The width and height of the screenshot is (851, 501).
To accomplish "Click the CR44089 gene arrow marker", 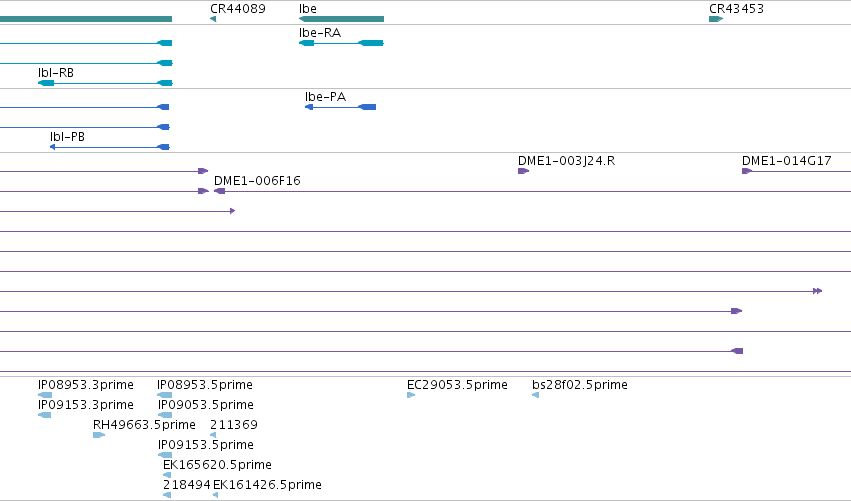I will (213, 19).
